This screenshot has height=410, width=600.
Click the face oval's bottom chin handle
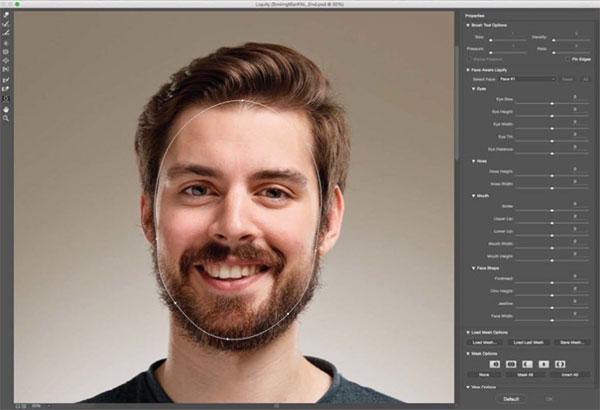tap(227, 339)
